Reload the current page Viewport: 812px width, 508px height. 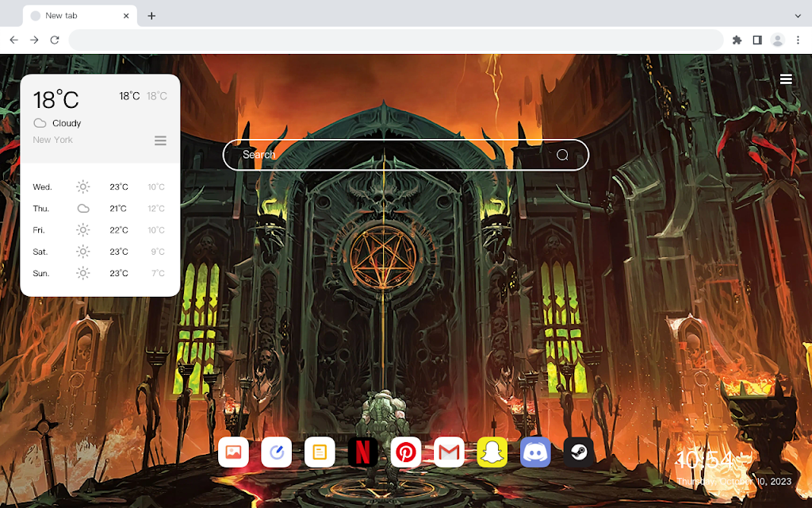click(x=55, y=40)
